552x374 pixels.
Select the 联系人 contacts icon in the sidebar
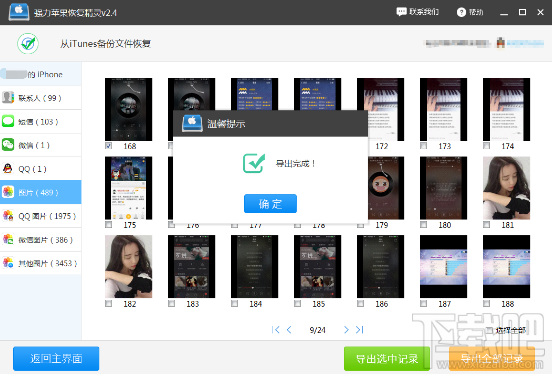coord(8,98)
